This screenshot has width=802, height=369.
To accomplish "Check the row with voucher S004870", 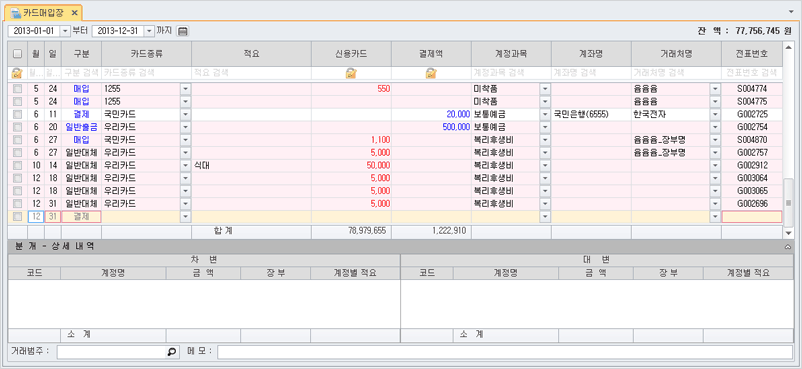I will point(17,140).
